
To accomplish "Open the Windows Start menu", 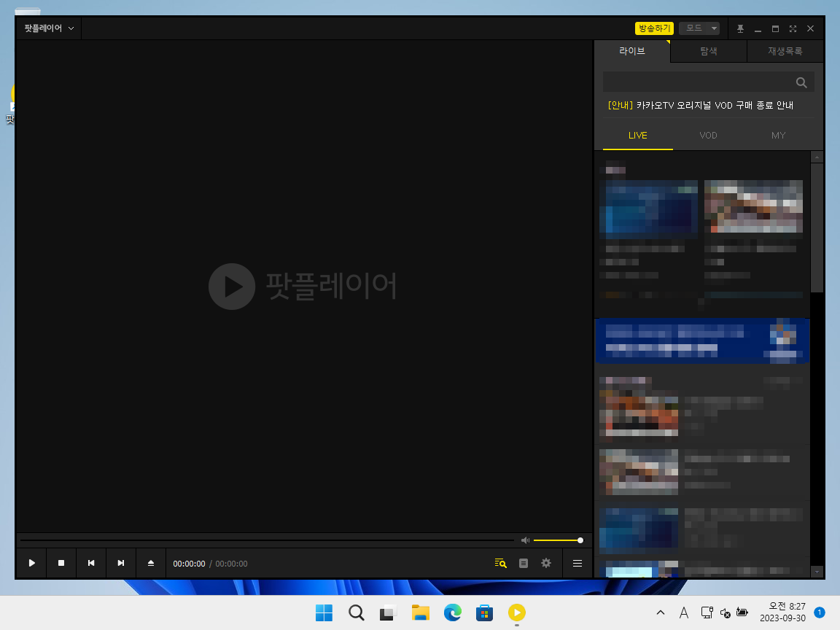I will [324, 612].
